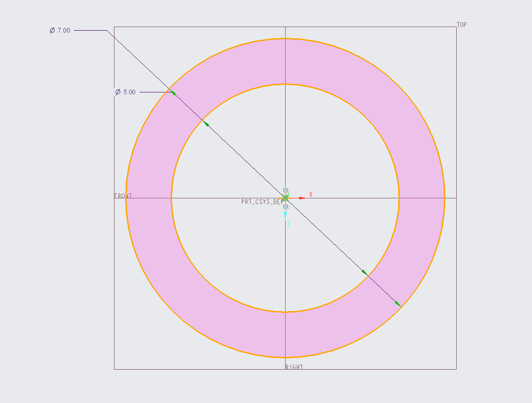Select the Ø 5.00 diameter dimension value

point(125,92)
